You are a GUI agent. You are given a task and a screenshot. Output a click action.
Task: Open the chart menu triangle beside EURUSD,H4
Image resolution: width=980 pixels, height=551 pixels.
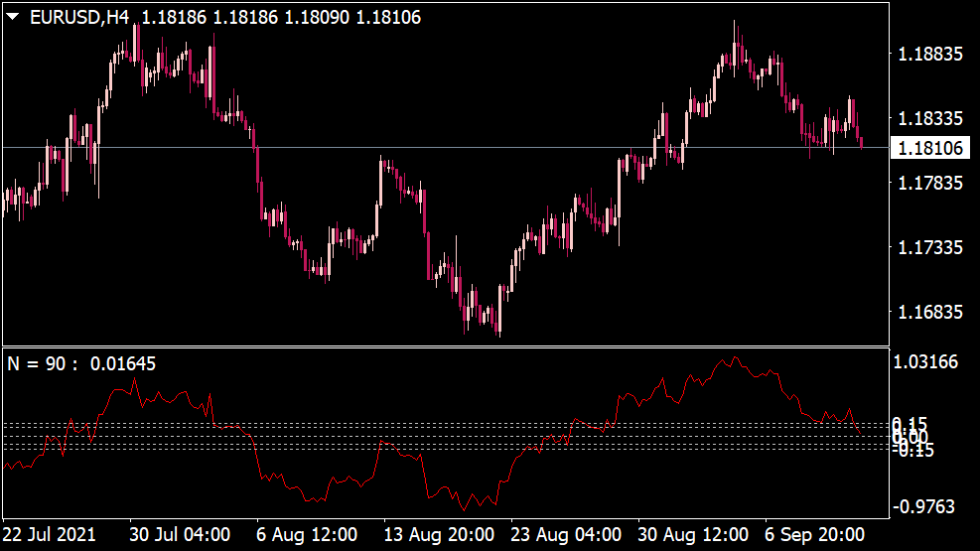13,17
